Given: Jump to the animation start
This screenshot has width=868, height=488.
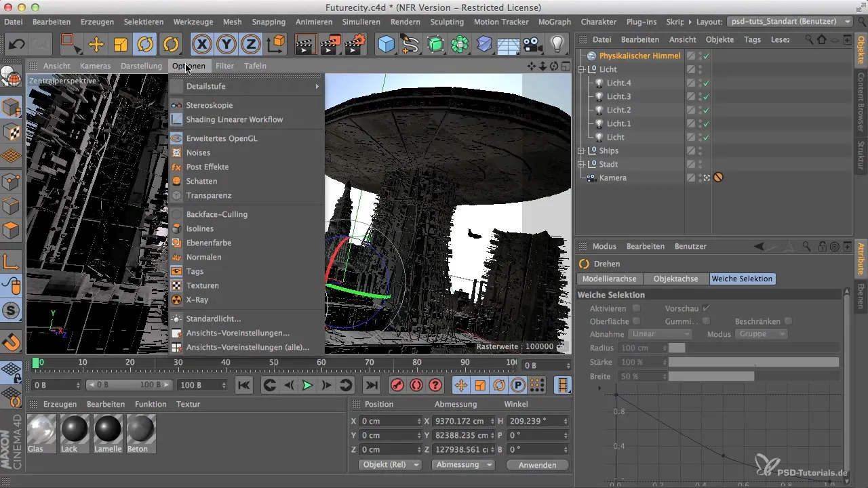Looking at the screenshot, I should [x=244, y=385].
